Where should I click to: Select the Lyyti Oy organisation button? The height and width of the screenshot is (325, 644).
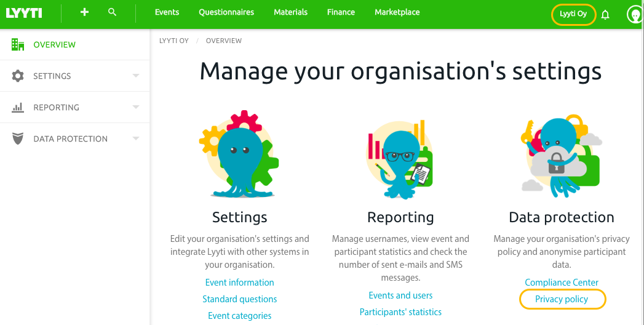click(573, 14)
